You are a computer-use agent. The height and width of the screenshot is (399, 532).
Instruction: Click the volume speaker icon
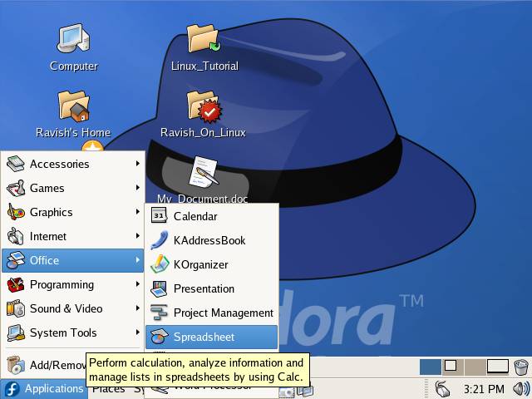tap(520, 389)
